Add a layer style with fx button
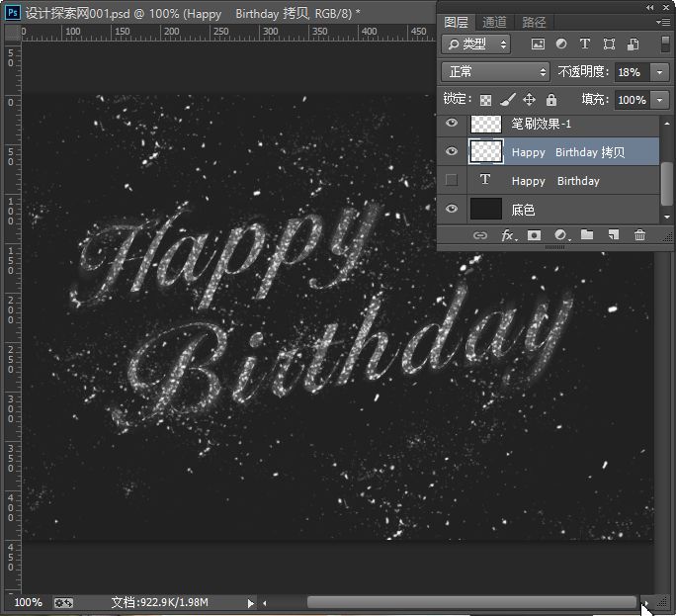676x616 pixels. pos(508,235)
